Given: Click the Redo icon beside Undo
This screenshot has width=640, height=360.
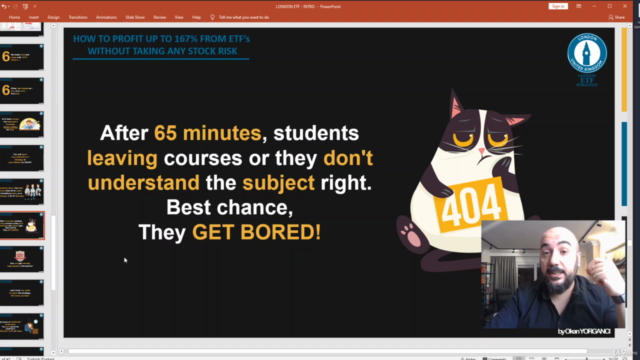Looking at the screenshot, I should (x=16, y=7).
